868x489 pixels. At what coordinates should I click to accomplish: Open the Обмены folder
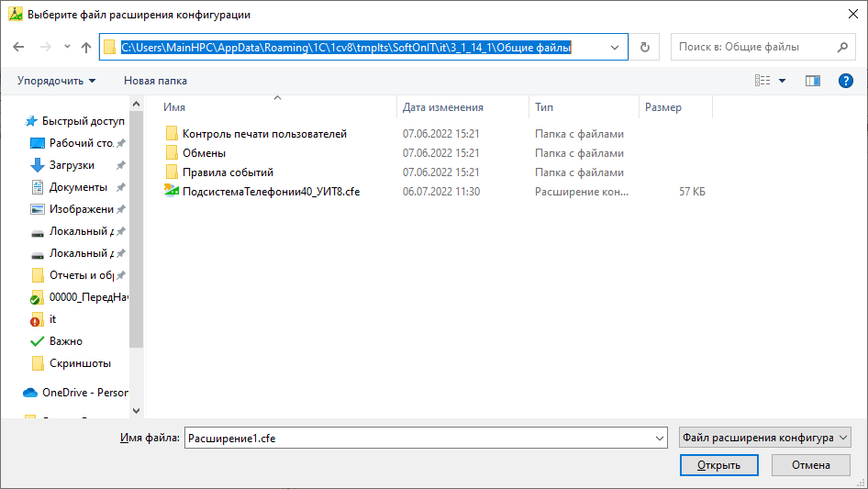click(204, 153)
